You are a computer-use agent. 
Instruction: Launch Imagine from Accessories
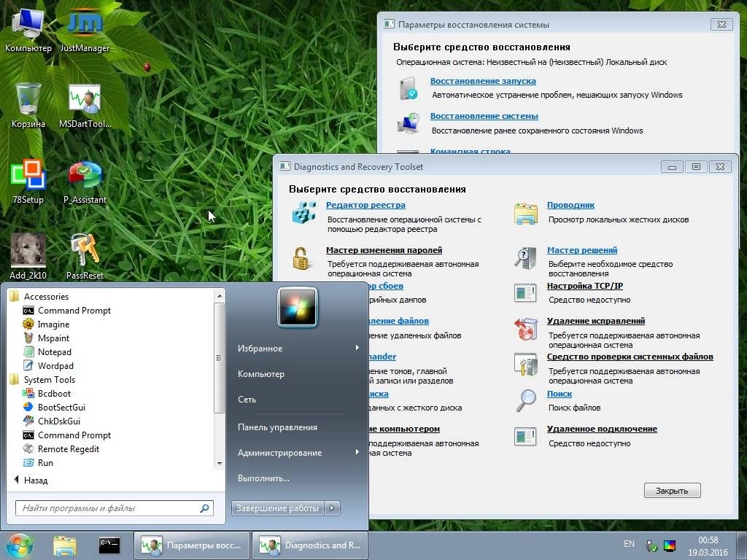pyautogui.click(x=53, y=324)
